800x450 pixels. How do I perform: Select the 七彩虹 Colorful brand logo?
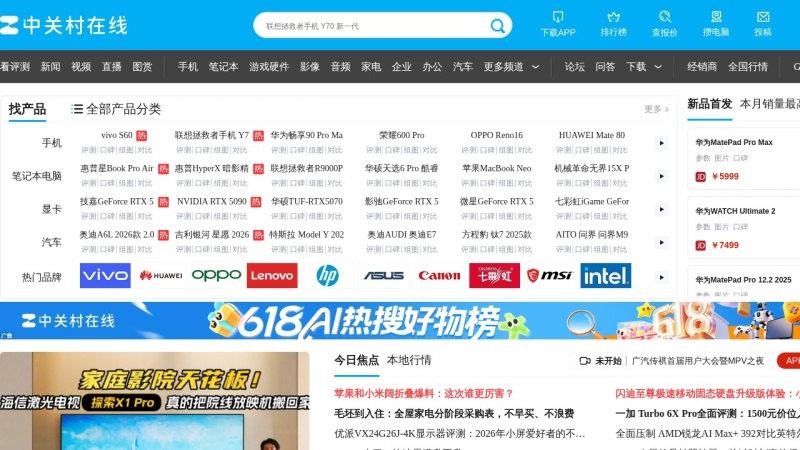click(x=494, y=276)
